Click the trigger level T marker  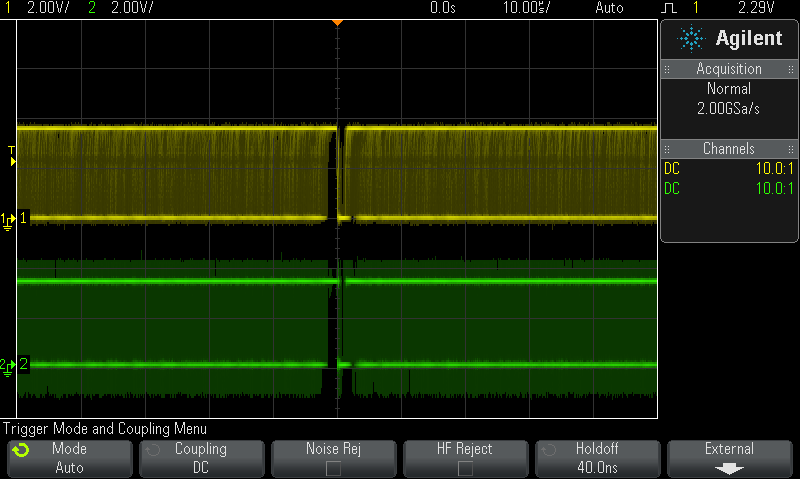(11, 153)
